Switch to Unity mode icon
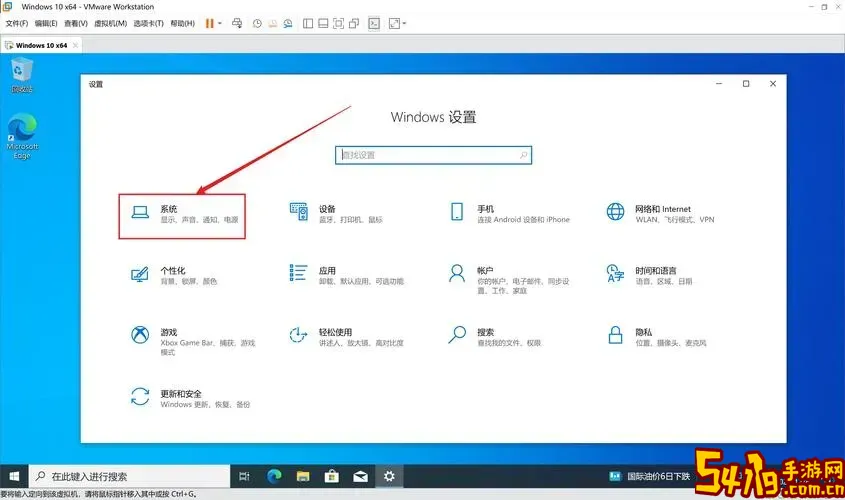 coord(354,24)
